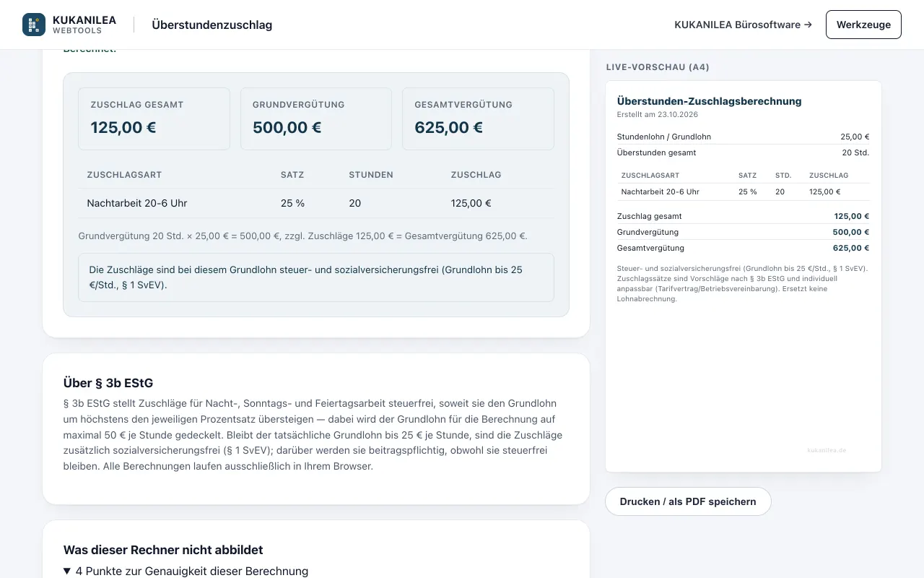
Task: Click Erstellt am 23.10.2026 in preview
Action: coord(658,114)
